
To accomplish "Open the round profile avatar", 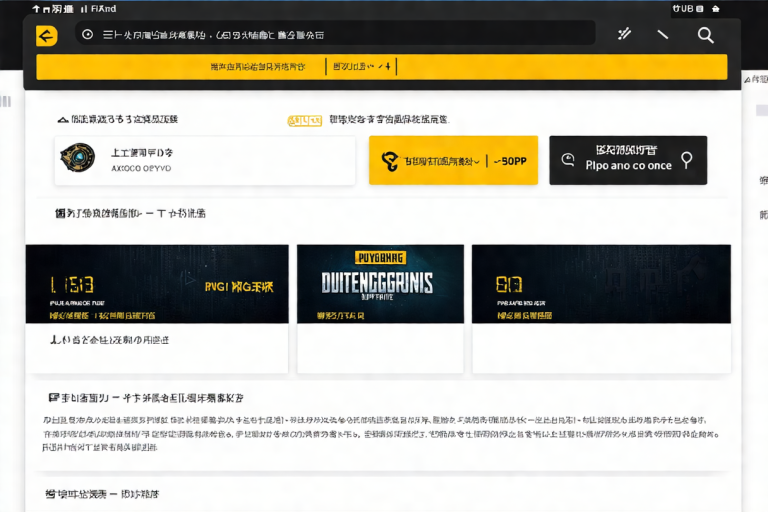I will point(77,158).
